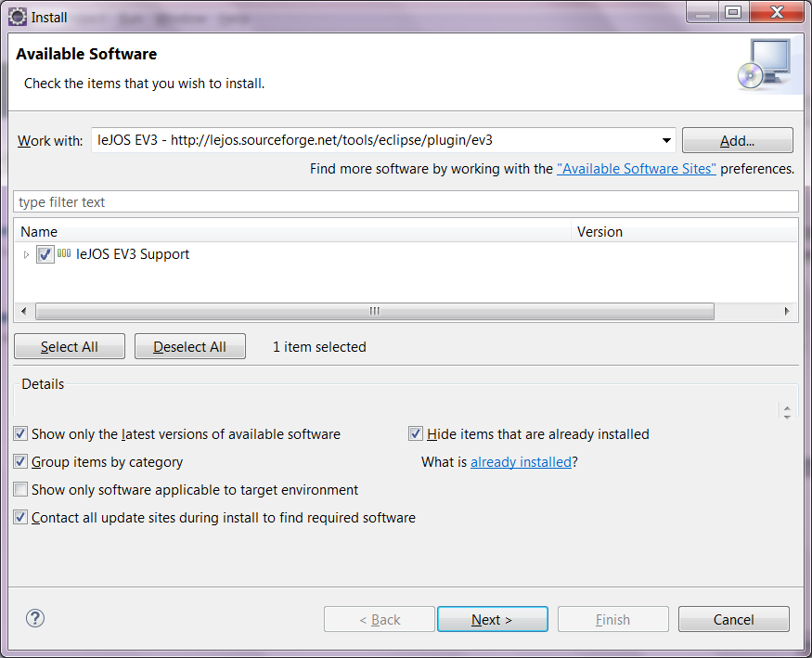Maximize the Install dialog window

733,12
